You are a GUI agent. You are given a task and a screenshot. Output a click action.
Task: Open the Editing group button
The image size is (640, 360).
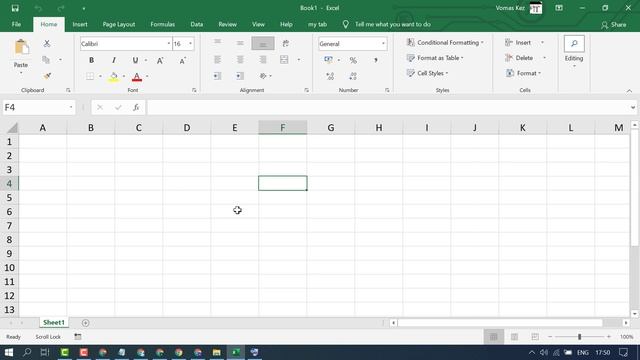[x=574, y=52]
